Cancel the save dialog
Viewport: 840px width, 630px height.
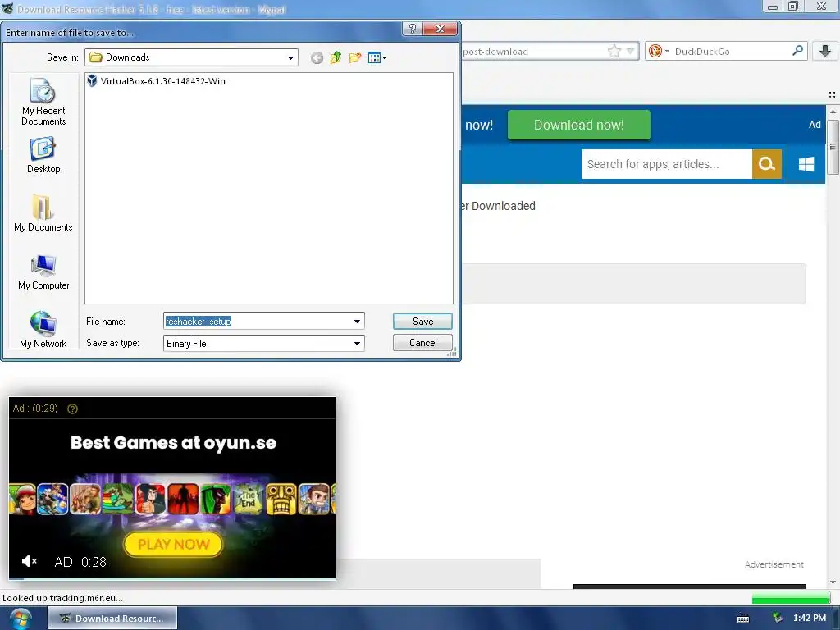click(x=422, y=343)
